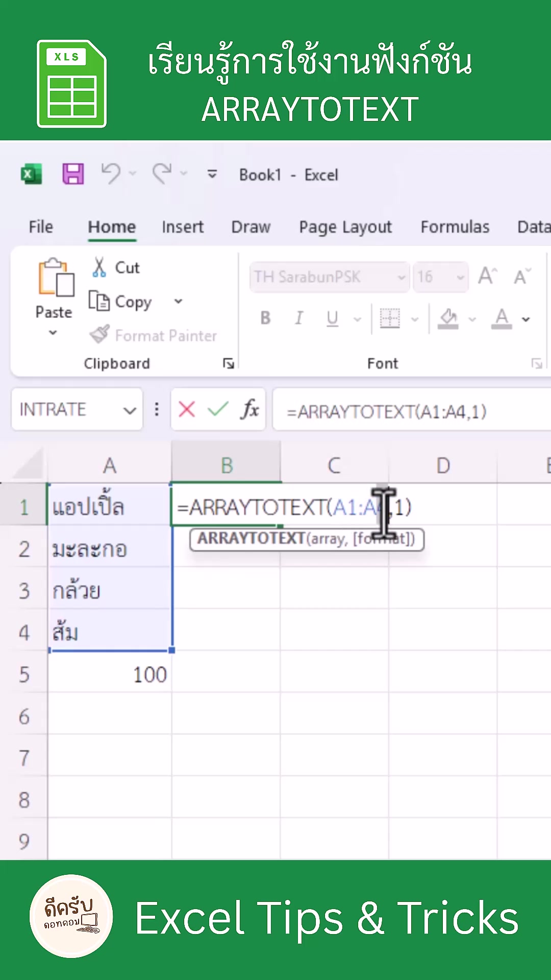This screenshot has height=980, width=551.
Task: Open the font size 16 dropdown
Action: pos(460,277)
